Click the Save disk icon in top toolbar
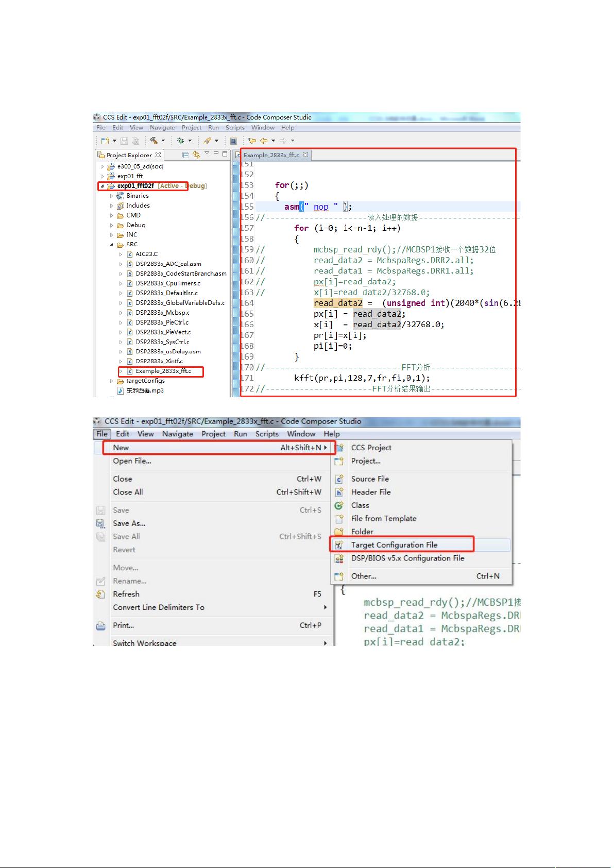The height and width of the screenshot is (868, 614). [x=124, y=141]
